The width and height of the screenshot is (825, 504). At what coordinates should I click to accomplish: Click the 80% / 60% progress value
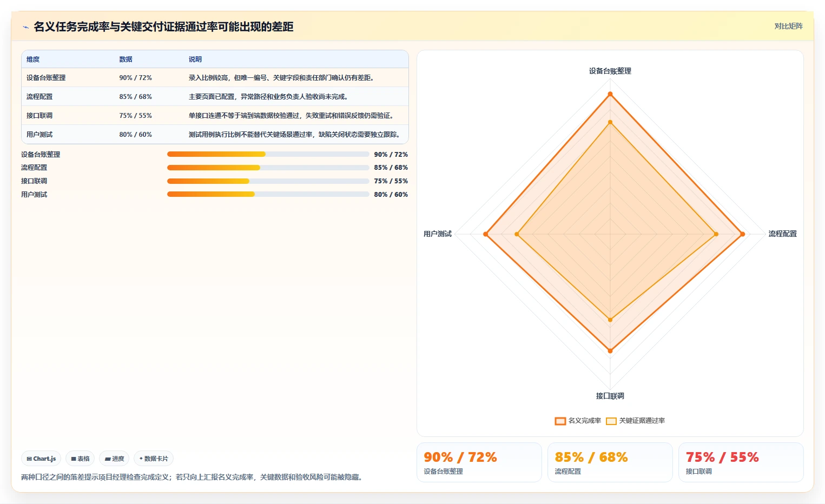tap(391, 195)
